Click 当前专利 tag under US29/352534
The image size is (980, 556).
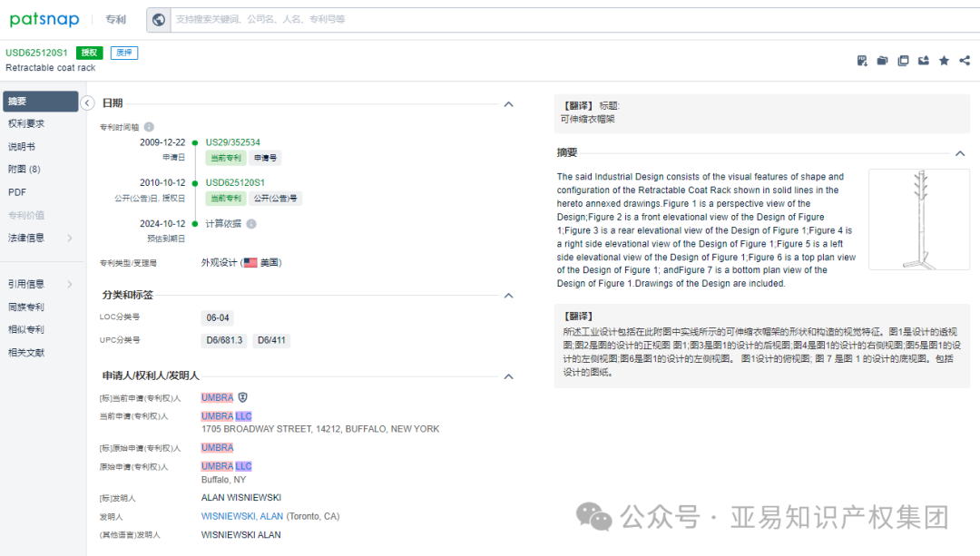226,158
